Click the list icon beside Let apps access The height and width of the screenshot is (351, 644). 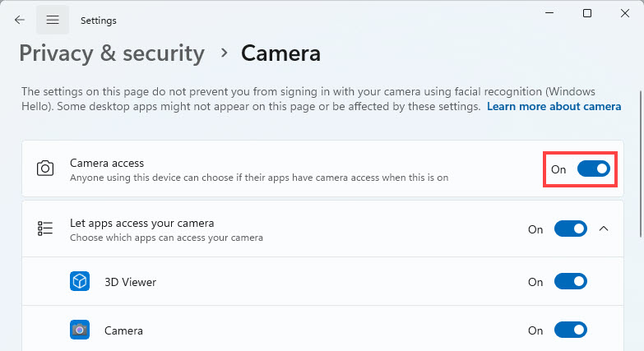pyautogui.click(x=45, y=229)
